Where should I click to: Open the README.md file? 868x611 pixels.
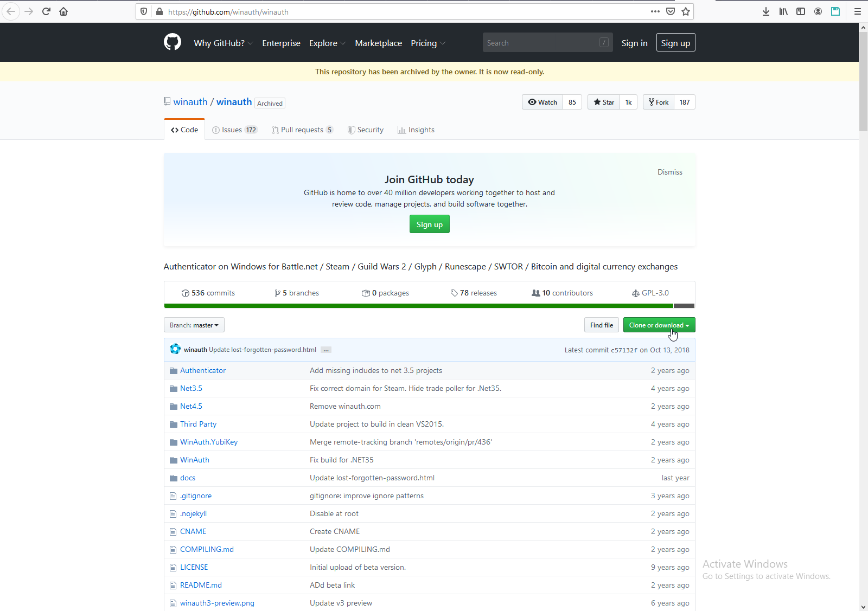tap(201, 586)
